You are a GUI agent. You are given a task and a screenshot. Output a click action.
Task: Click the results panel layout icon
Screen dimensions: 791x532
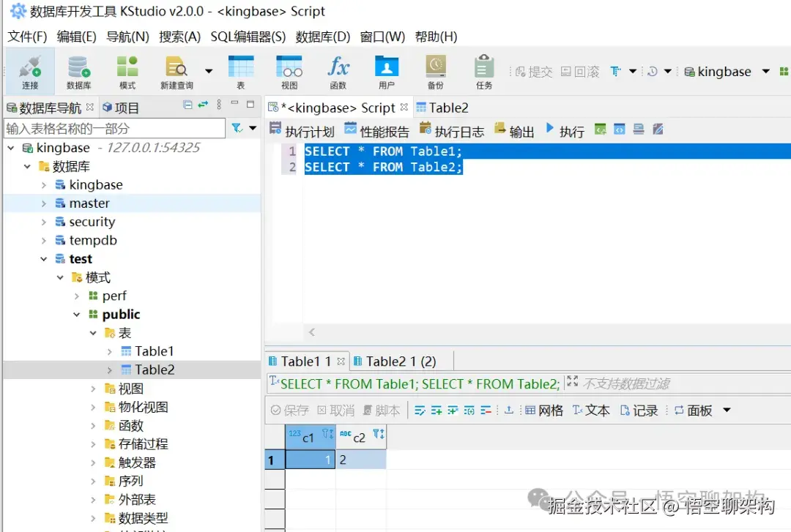pos(639,130)
